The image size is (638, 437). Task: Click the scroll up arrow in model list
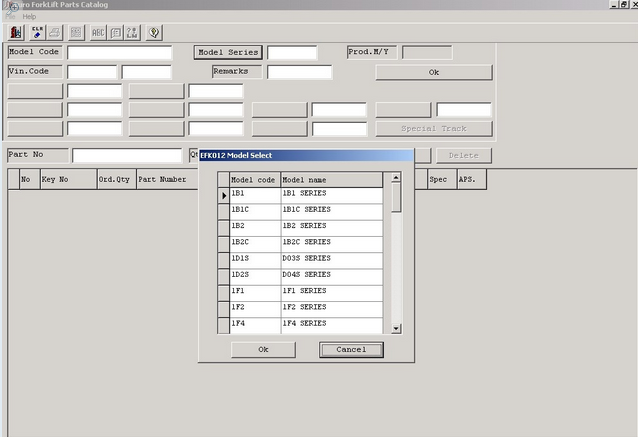coord(396,177)
